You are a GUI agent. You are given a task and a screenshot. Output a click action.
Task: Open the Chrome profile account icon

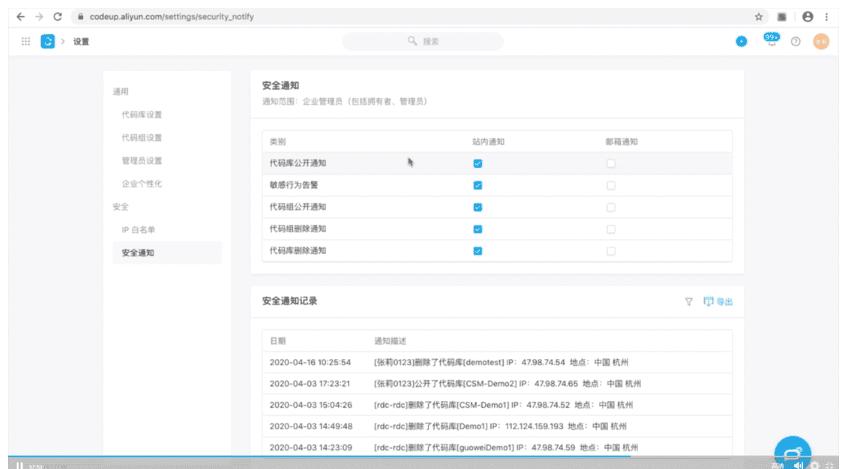pyautogui.click(x=808, y=17)
